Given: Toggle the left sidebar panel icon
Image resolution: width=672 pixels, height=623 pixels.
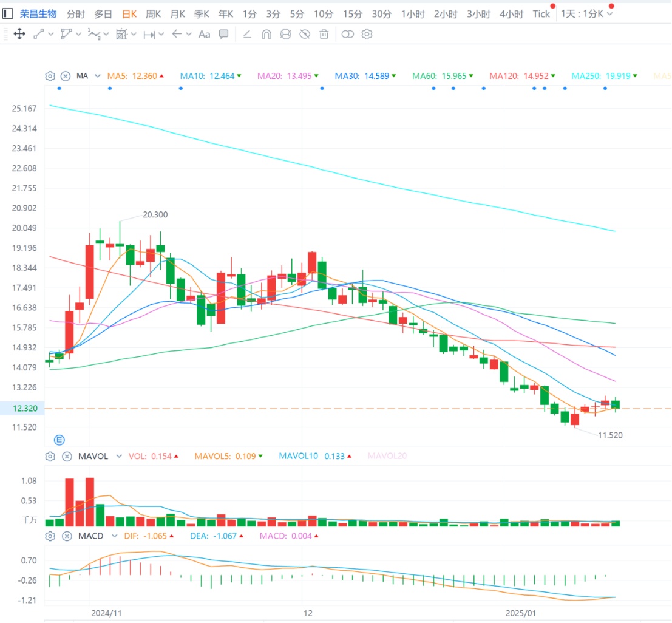Looking at the screenshot, I should tap(7, 14).
